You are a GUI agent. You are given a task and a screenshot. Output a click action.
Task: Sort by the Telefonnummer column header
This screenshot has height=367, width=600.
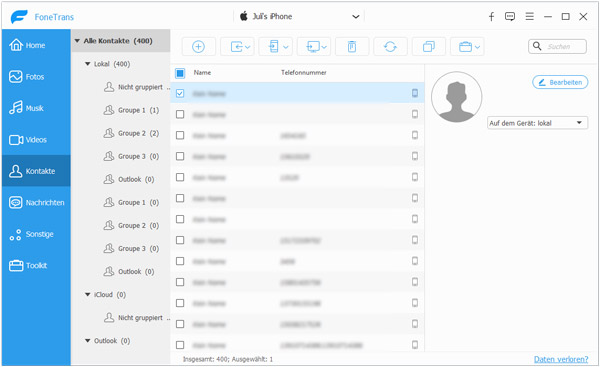[x=304, y=73]
